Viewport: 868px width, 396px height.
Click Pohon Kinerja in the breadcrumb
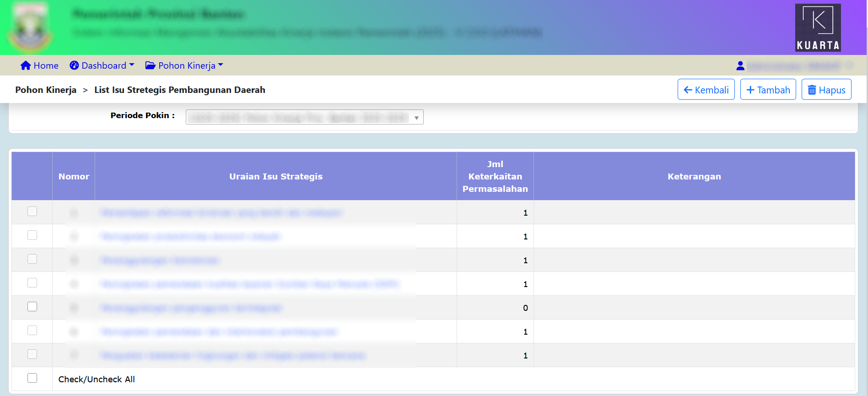[x=46, y=90]
